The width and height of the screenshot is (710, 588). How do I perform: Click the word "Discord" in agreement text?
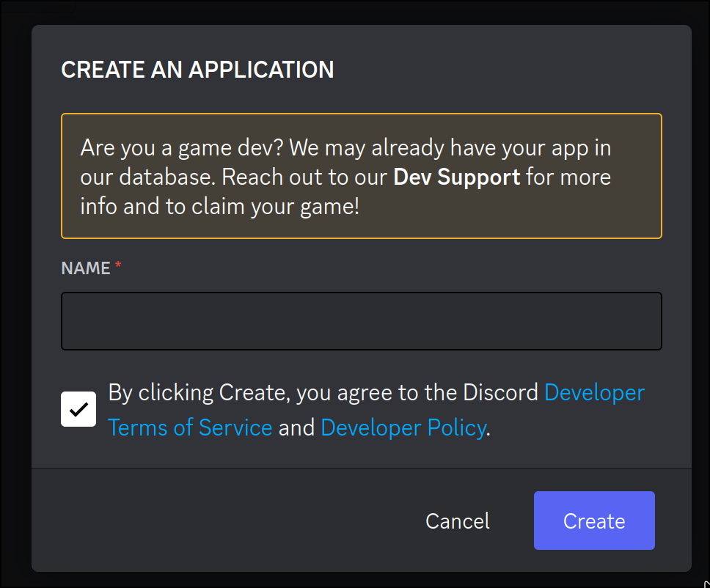tap(501, 393)
